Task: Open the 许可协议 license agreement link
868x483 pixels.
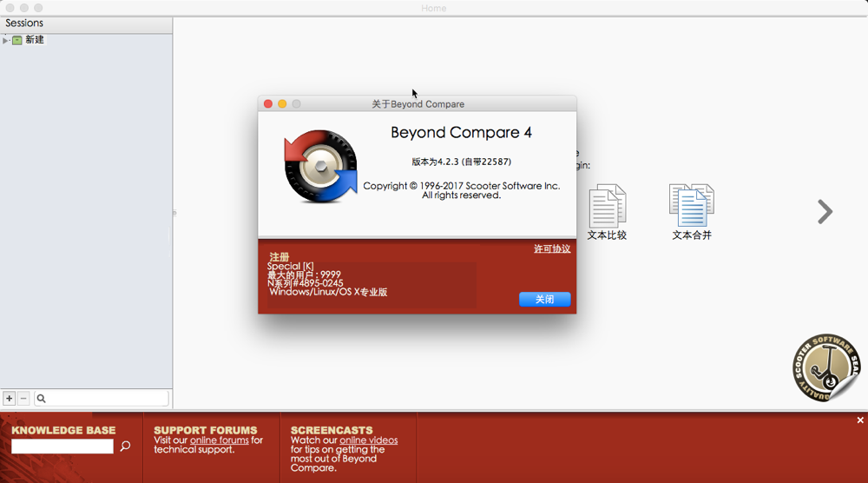Action: click(x=552, y=249)
